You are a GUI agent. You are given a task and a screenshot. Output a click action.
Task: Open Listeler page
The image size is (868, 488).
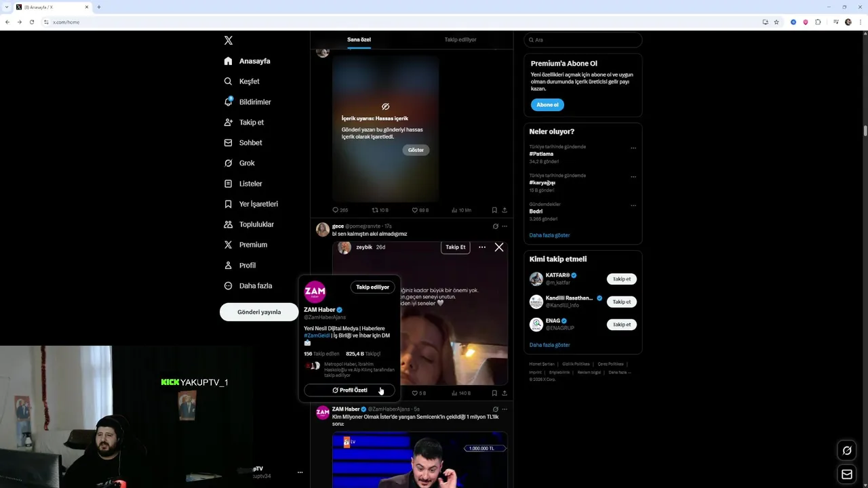pyautogui.click(x=243, y=184)
